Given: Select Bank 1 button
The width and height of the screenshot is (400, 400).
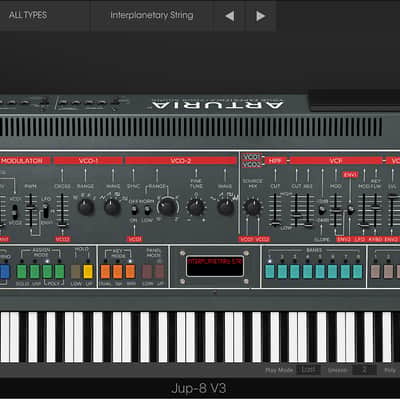Looking at the screenshot, I should [x=270, y=272].
